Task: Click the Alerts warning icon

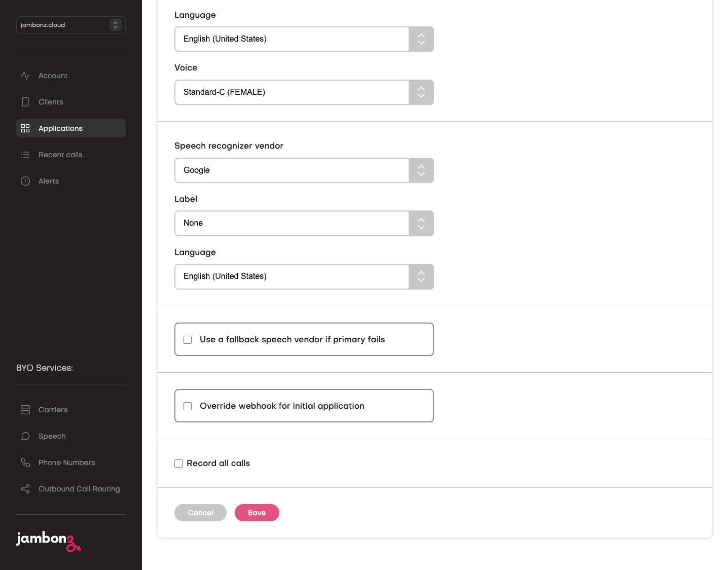Action: tap(25, 181)
